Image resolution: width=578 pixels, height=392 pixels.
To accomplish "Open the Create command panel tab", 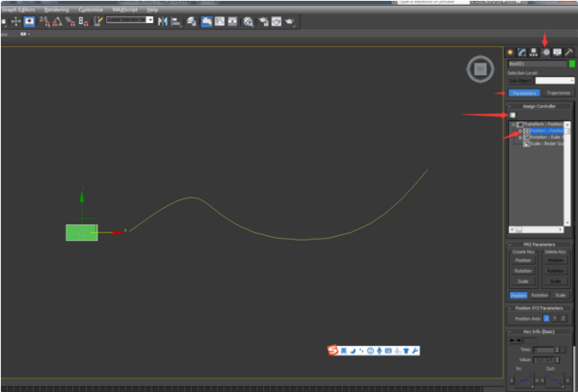I will (511, 52).
